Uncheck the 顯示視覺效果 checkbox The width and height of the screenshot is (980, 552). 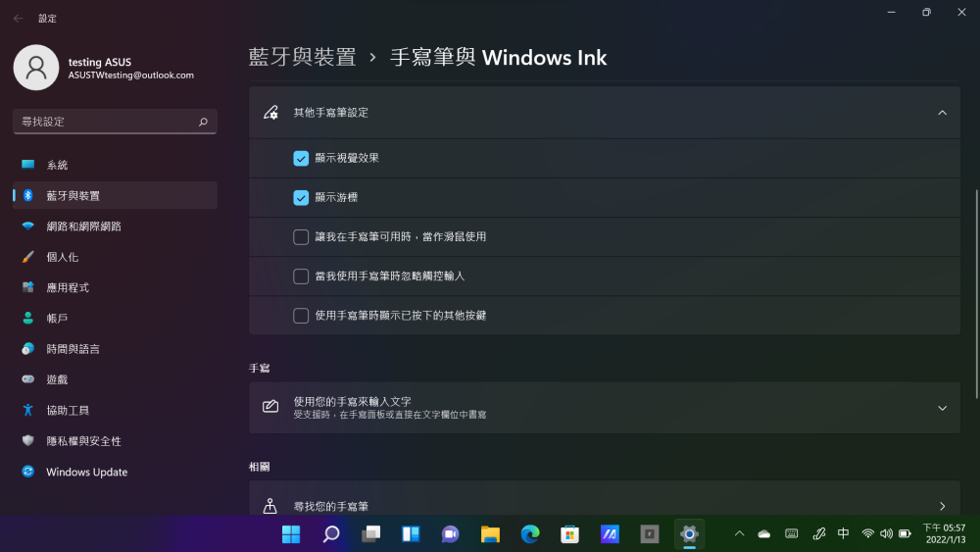[x=301, y=158]
